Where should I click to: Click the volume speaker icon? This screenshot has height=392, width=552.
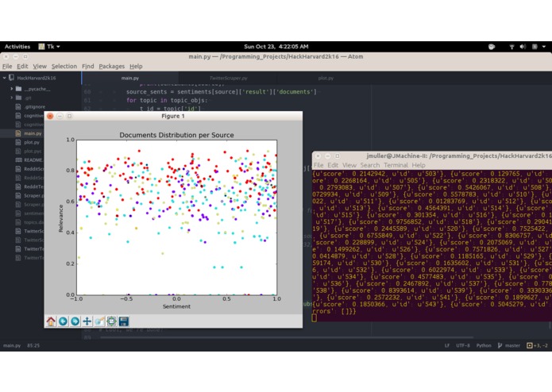coord(523,46)
